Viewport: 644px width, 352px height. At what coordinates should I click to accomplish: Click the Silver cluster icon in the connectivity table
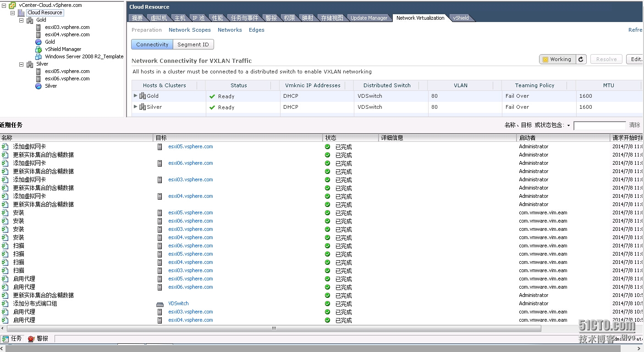point(143,107)
